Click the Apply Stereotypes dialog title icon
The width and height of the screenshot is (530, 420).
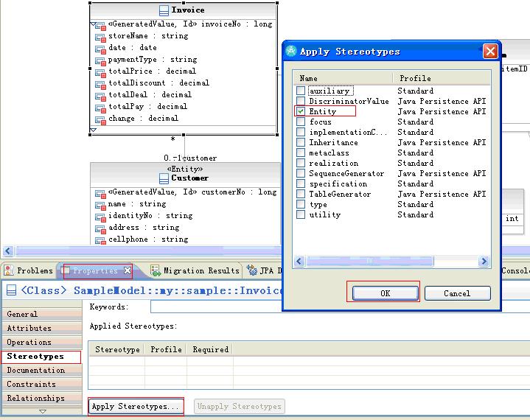pos(290,51)
